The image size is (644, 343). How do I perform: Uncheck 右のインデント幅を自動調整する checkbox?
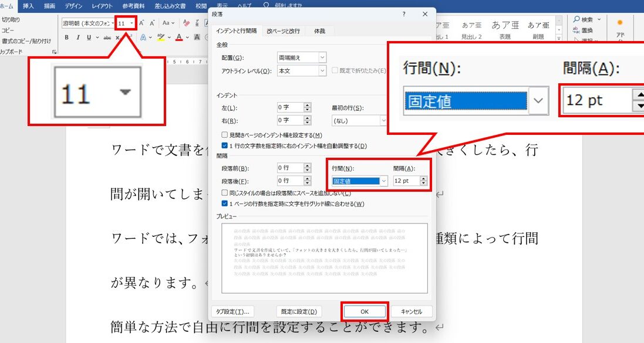225,145
